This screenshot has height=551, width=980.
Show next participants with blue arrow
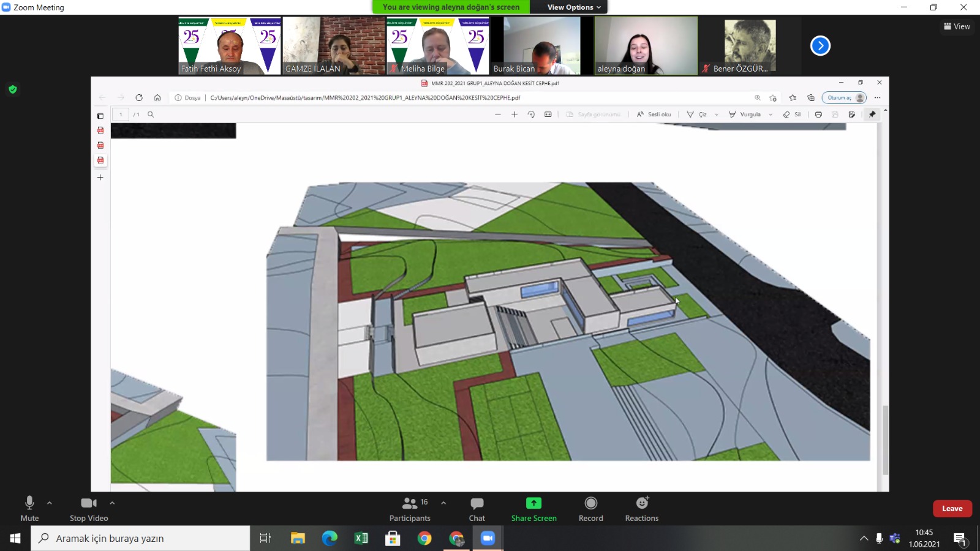pyautogui.click(x=820, y=46)
